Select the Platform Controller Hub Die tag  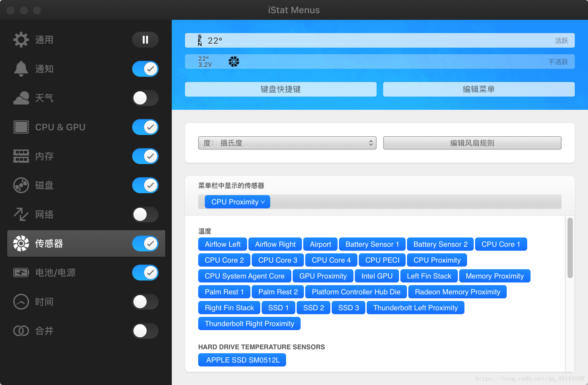(x=356, y=292)
